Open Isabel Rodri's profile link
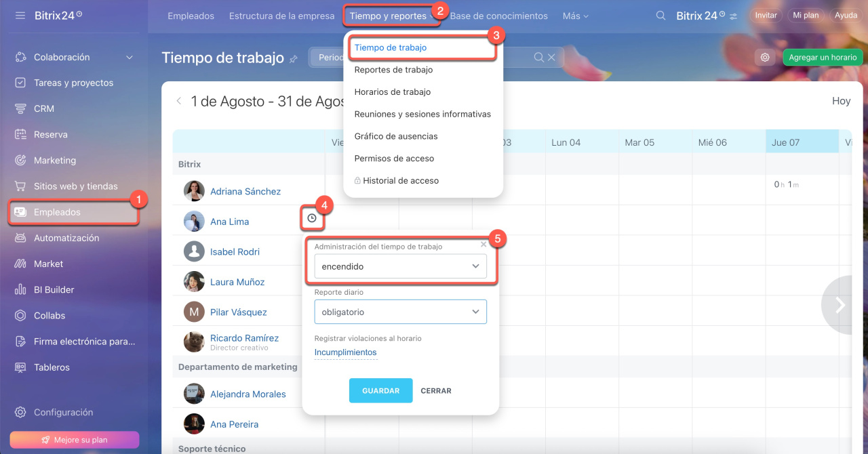The width and height of the screenshot is (868, 454). pyautogui.click(x=235, y=251)
